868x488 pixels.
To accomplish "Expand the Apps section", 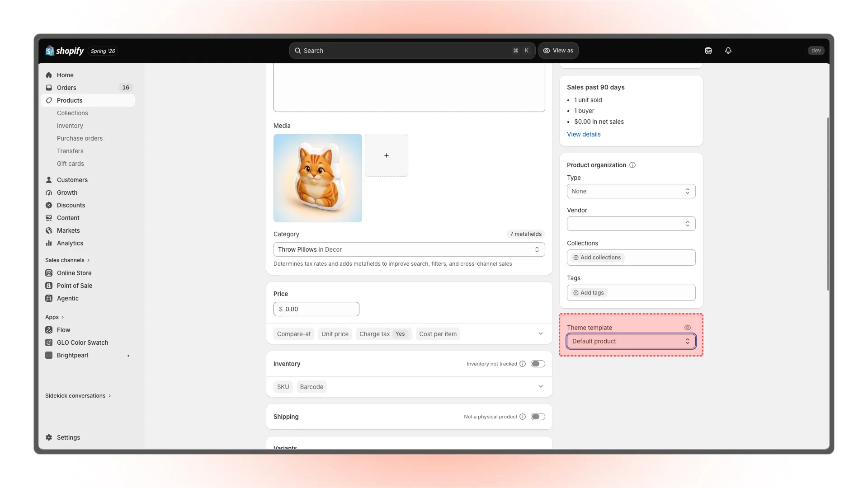I will (55, 317).
